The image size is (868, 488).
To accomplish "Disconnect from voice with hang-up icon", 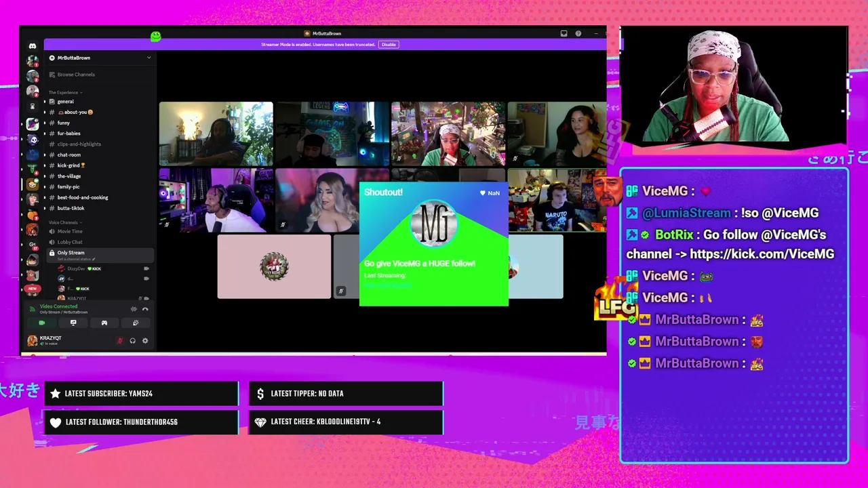I will coord(145,309).
